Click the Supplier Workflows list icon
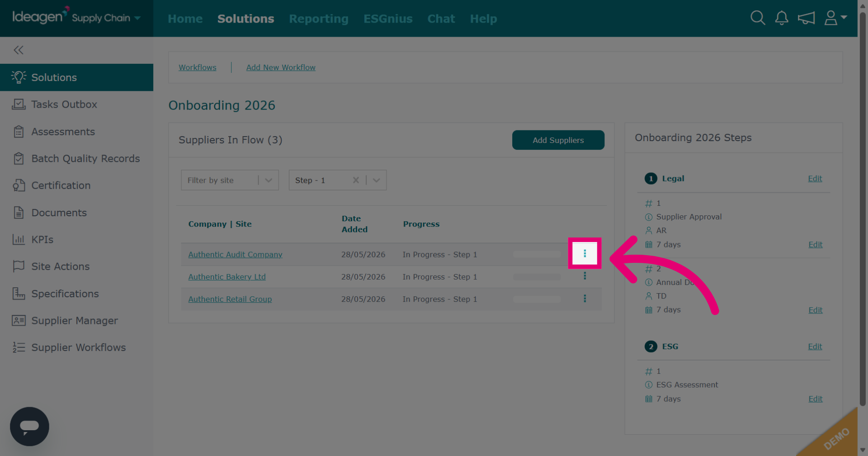The height and width of the screenshot is (456, 868). click(19, 347)
